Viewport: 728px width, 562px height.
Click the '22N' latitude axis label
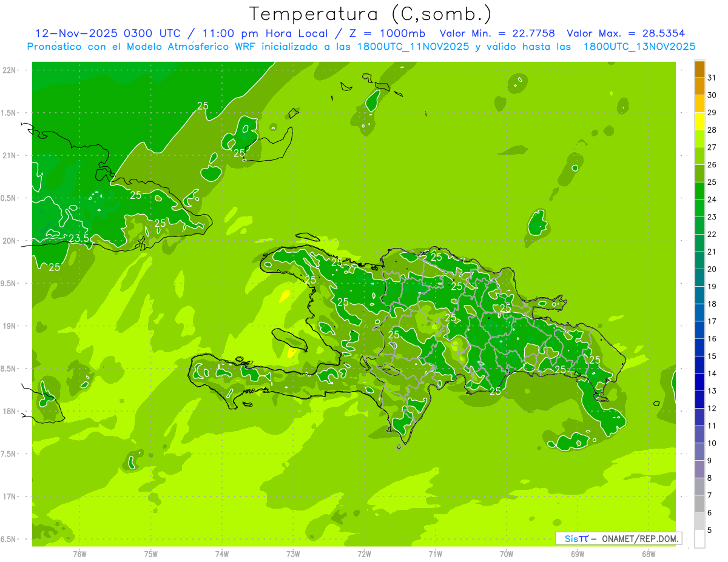pyautogui.click(x=10, y=70)
